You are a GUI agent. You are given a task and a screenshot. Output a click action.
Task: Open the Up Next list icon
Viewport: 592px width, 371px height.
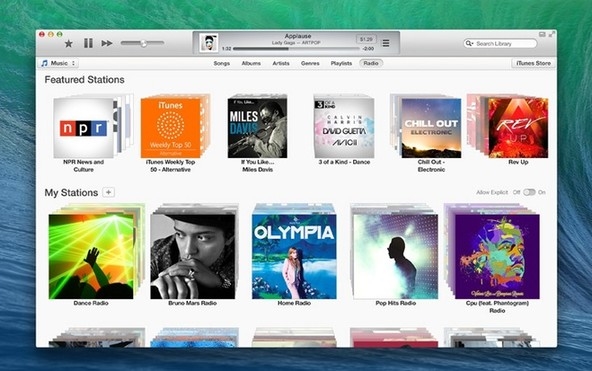tap(385, 43)
